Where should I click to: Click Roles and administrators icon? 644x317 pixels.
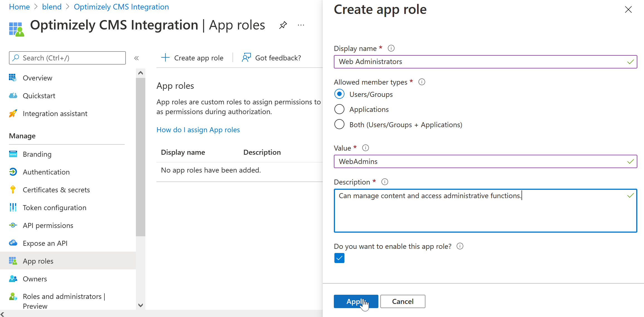(x=13, y=296)
